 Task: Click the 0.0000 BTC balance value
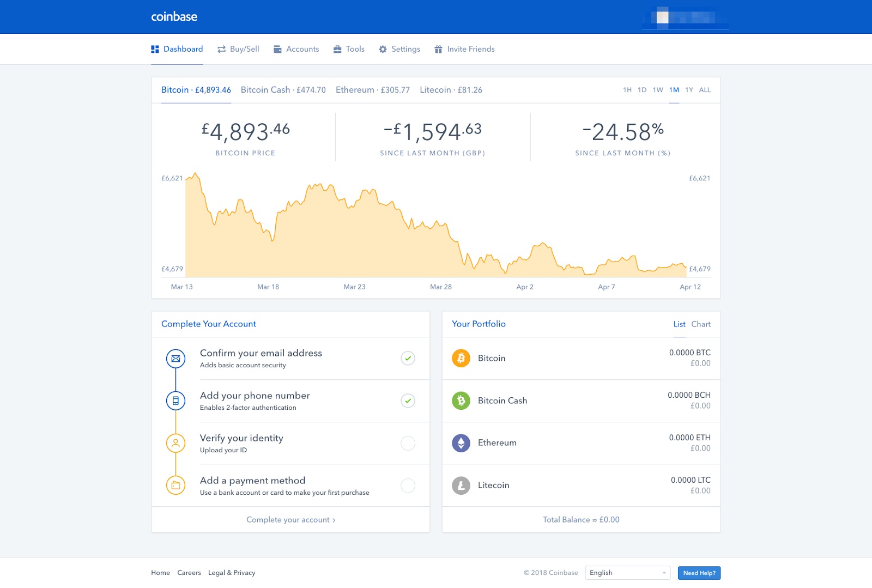click(690, 353)
